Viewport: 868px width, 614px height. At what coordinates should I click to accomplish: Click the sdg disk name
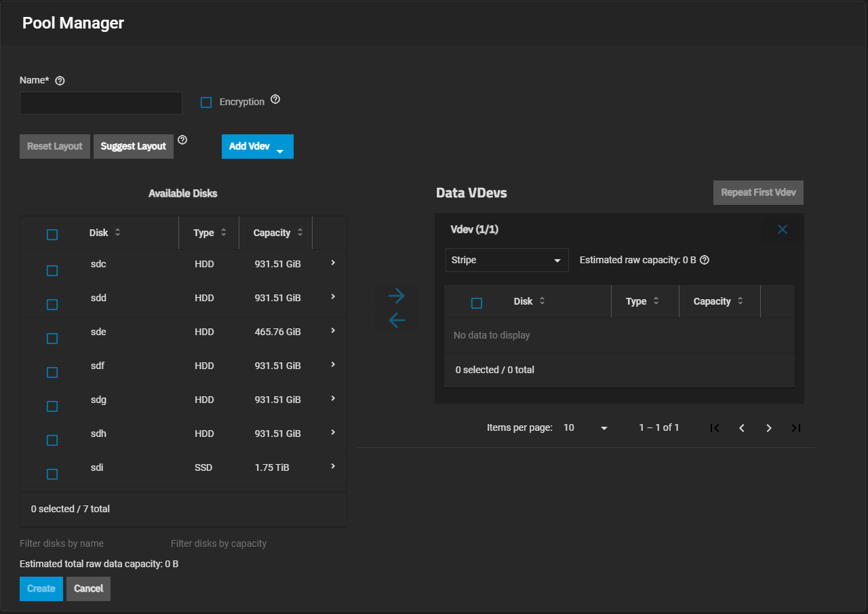(x=98, y=400)
